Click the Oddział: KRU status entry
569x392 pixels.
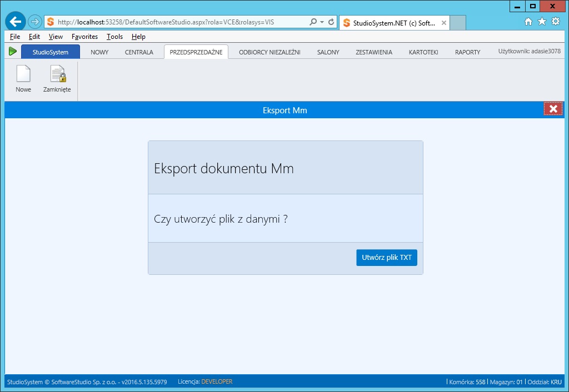(545, 382)
